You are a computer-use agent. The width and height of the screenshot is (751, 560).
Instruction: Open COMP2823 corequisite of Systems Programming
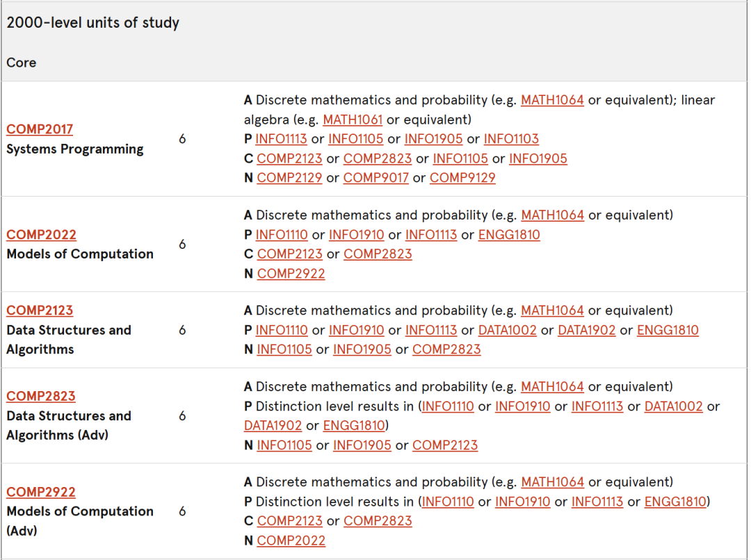[378, 158]
